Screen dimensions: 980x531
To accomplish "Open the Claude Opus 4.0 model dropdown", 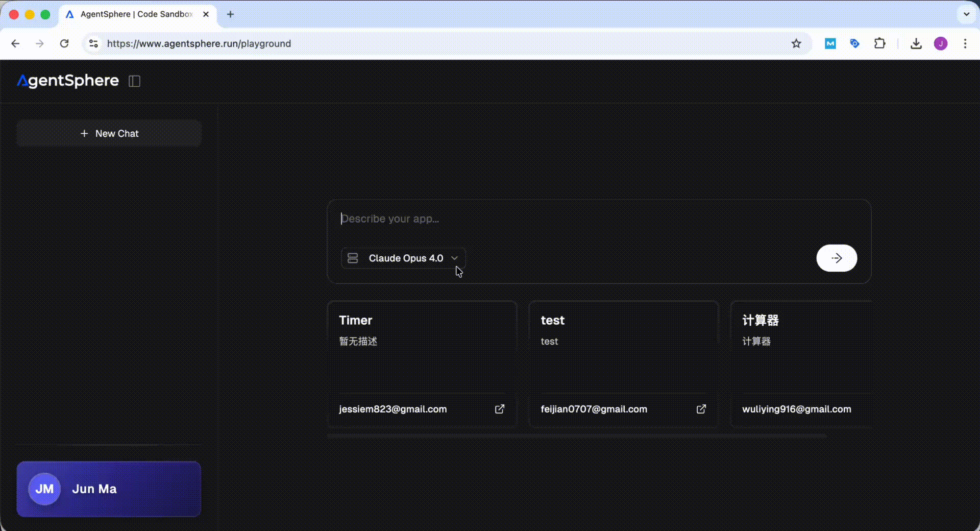I will coord(403,258).
